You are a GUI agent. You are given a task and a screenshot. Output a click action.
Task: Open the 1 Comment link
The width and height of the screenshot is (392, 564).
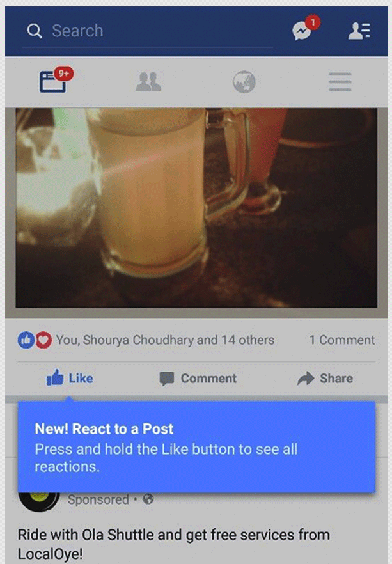(x=342, y=340)
